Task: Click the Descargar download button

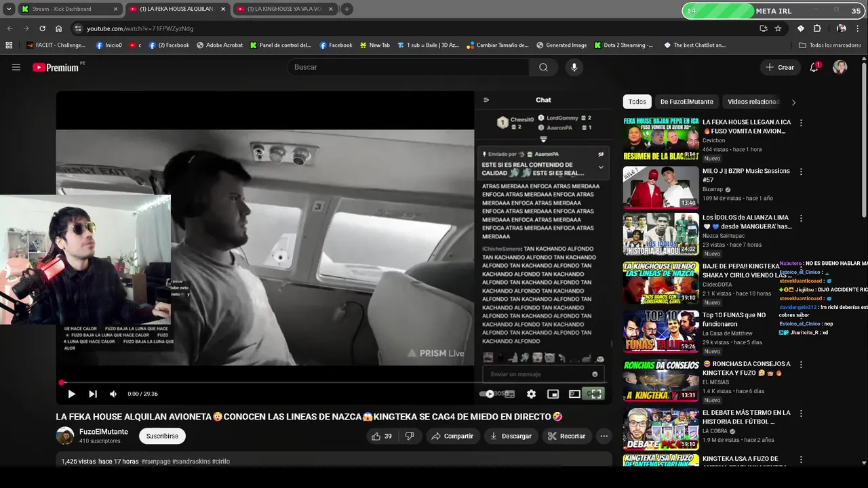Action: [511, 436]
